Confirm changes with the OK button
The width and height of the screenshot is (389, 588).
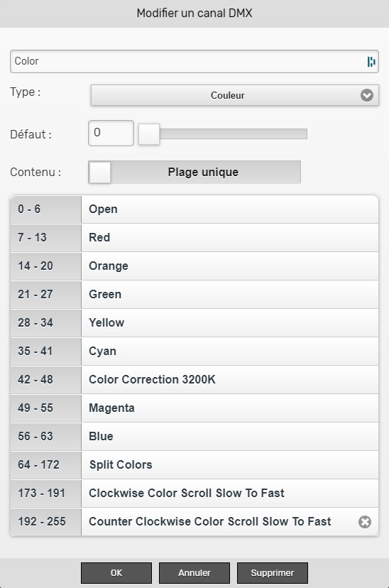[116, 573]
